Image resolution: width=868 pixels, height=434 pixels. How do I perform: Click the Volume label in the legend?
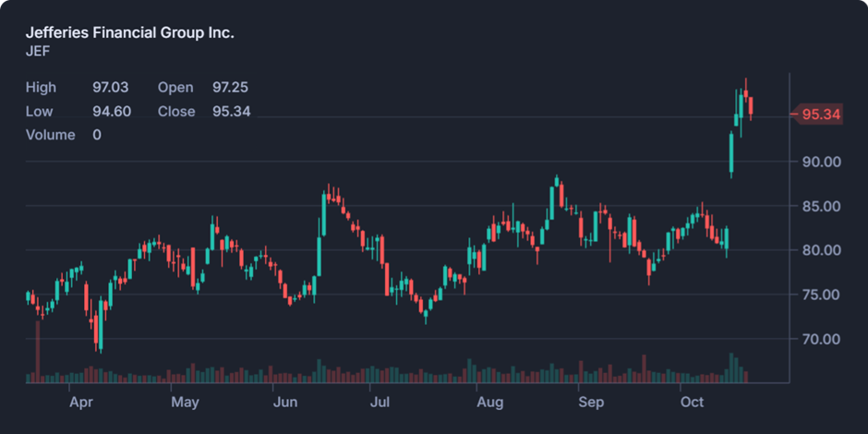[51, 135]
